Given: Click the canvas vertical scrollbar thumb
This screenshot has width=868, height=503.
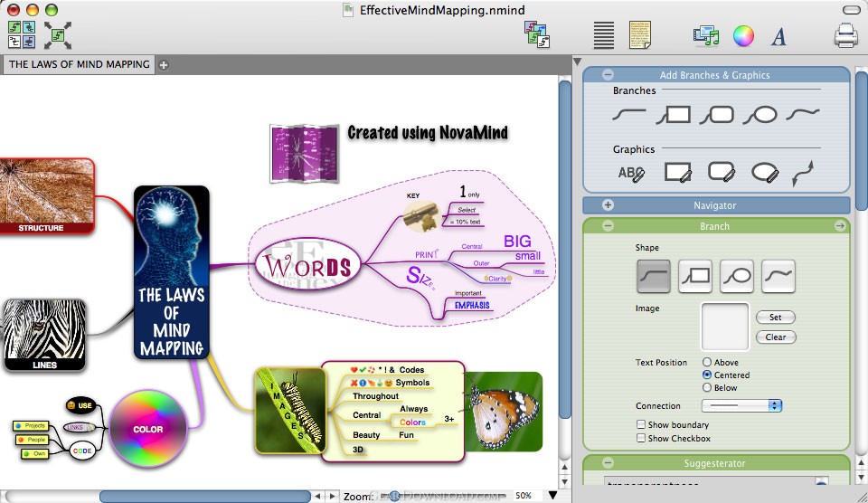Looking at the screenshot, I should (564, 250).
